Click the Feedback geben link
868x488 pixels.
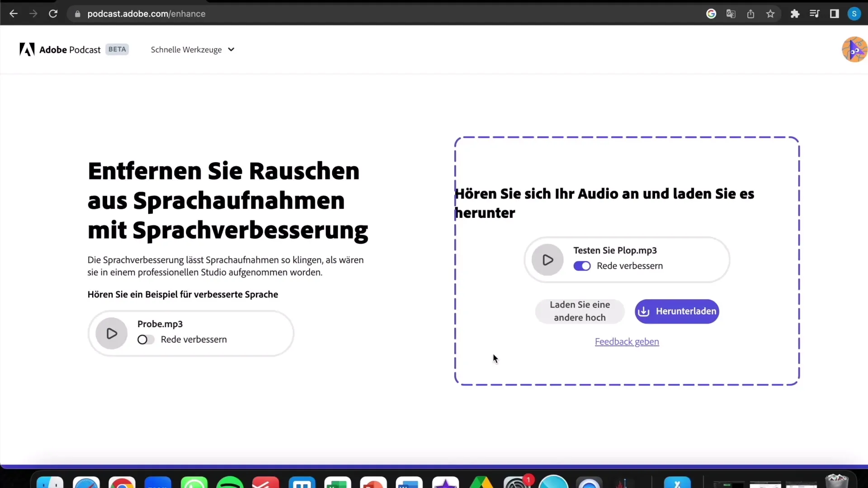click(x=627, y=342)
